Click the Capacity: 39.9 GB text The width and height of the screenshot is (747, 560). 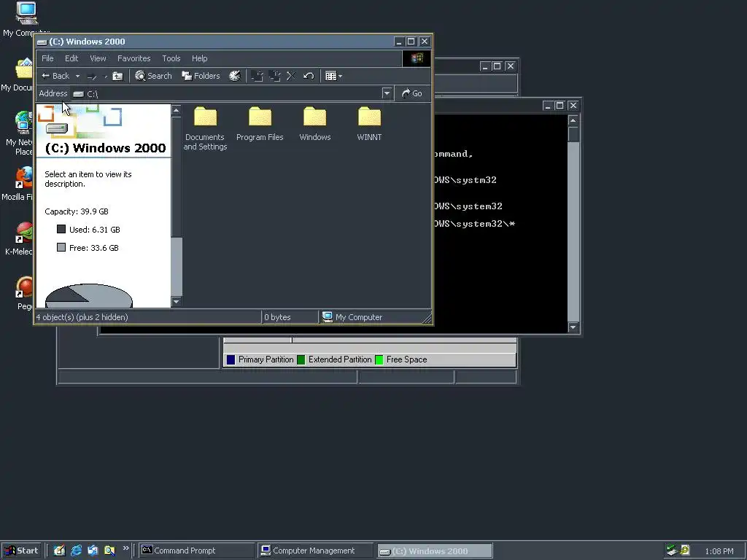tap(77, 211)
